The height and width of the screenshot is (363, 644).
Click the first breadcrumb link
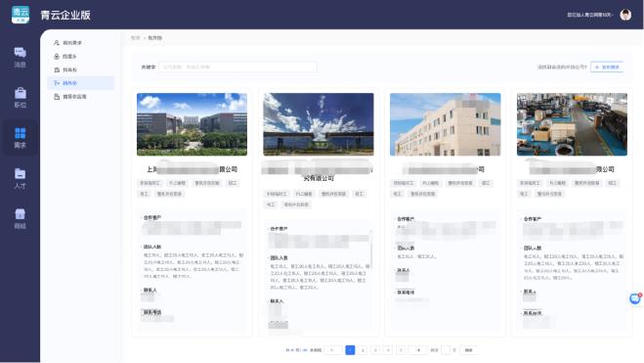pos(135,38)
